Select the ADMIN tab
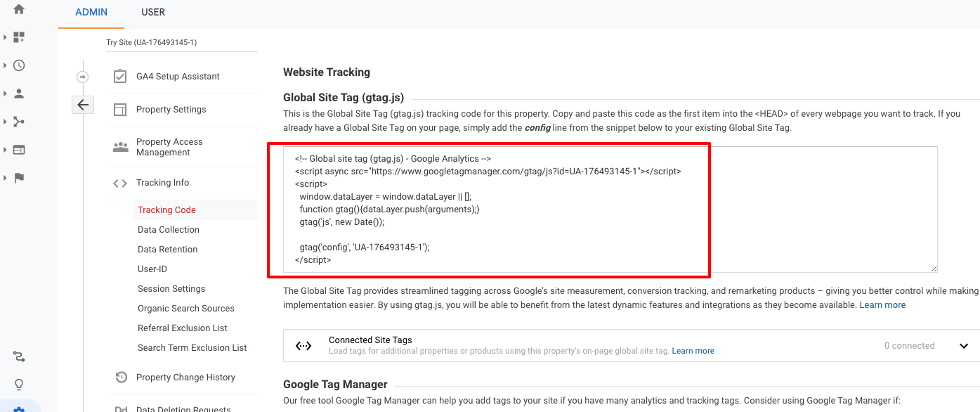The height and width of the screenshot is (412, 980). (91, 12)
